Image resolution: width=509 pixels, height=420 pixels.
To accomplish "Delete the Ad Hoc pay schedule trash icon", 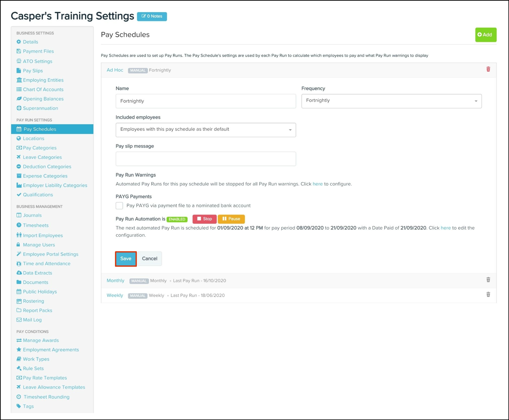I will click(488, 69).
